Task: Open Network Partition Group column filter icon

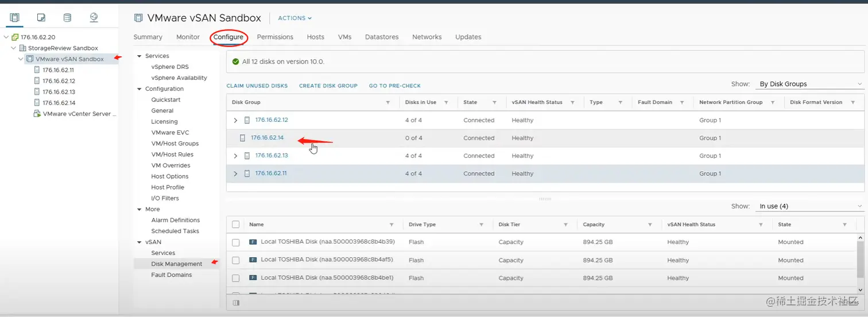Action: pos(773,102)
